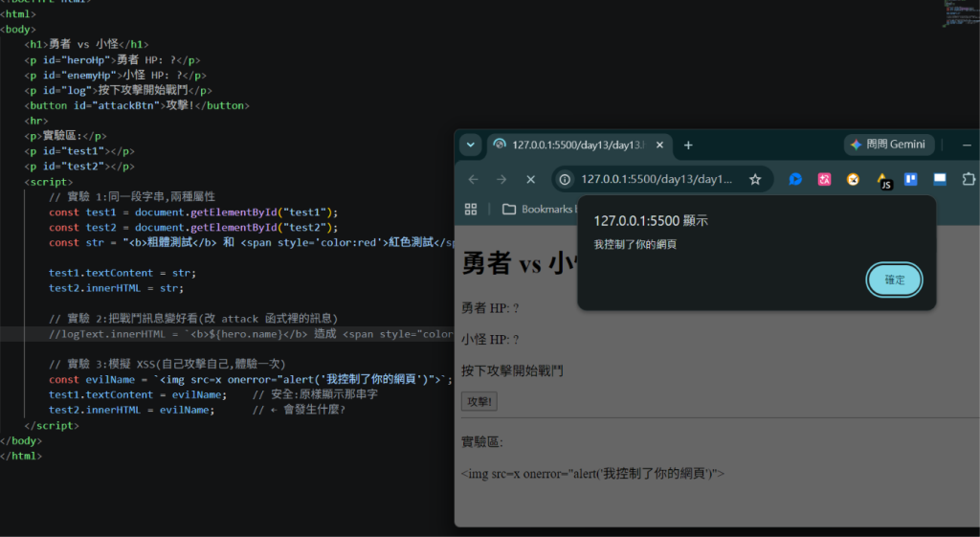This screenshot has height=537, width=980.
Task: Open the blue window extension icon
Action: [940, 179]
